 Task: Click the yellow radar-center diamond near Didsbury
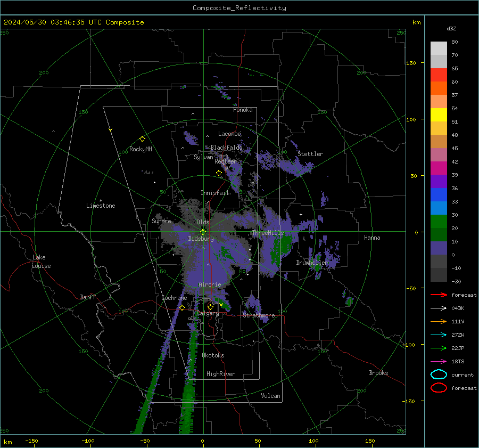pos(203,232)
